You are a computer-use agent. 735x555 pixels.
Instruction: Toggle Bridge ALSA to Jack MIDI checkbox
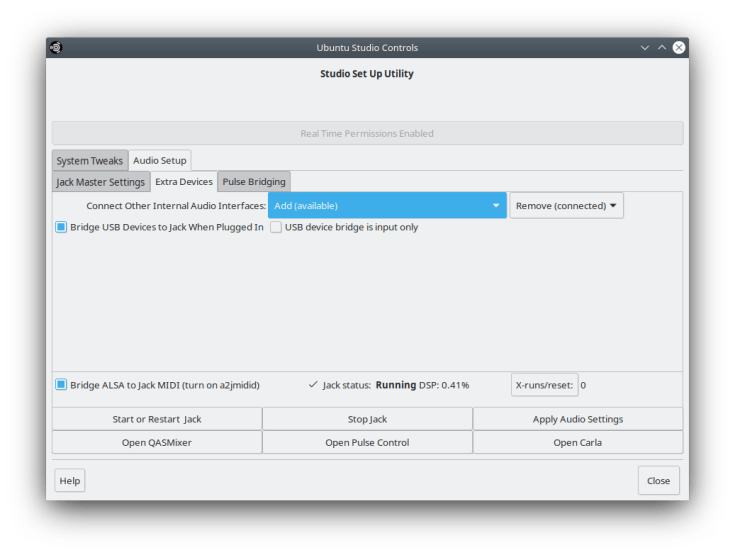61,384
